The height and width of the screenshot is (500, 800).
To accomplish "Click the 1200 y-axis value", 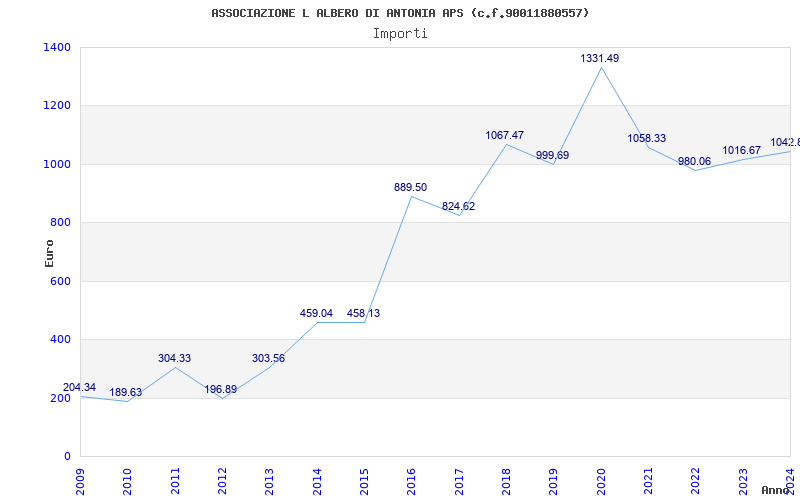I will pos(57,106).
